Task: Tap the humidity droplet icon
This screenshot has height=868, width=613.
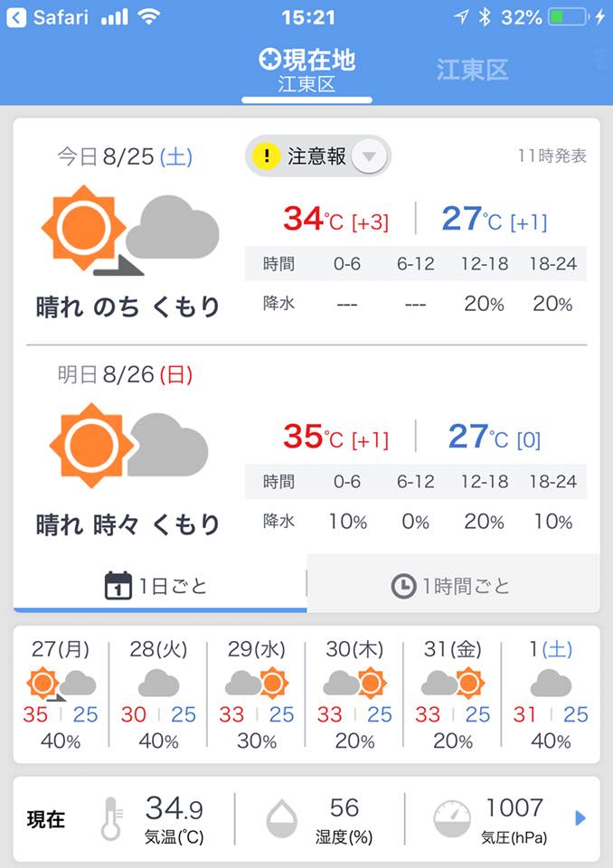Action: tap(280, 819)
